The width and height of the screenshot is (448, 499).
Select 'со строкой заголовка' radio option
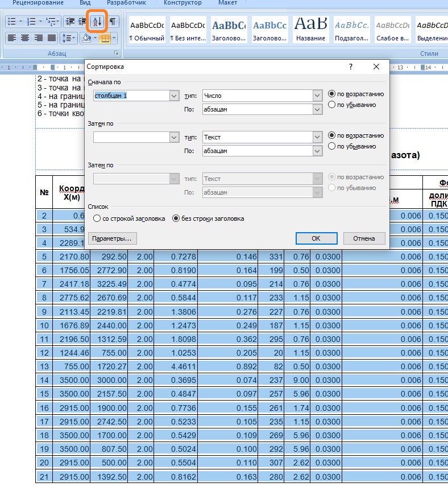coord(97,218)
